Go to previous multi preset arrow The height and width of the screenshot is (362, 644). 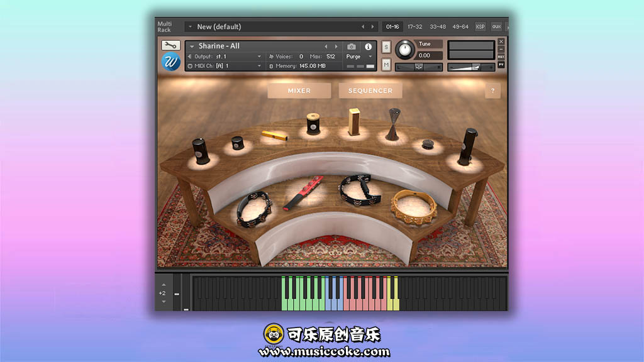coord(363,26)
